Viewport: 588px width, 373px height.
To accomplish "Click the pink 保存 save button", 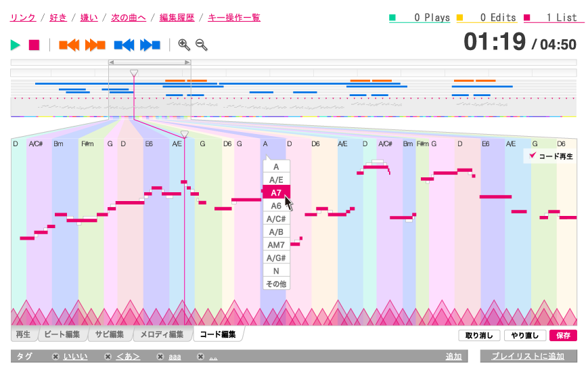I will [x=563, y=336].
